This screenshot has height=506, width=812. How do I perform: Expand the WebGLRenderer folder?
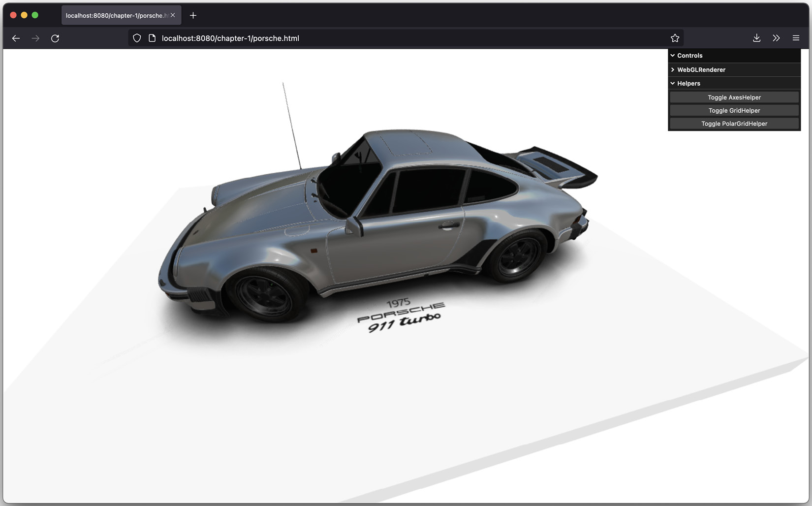tap(734, 69)
